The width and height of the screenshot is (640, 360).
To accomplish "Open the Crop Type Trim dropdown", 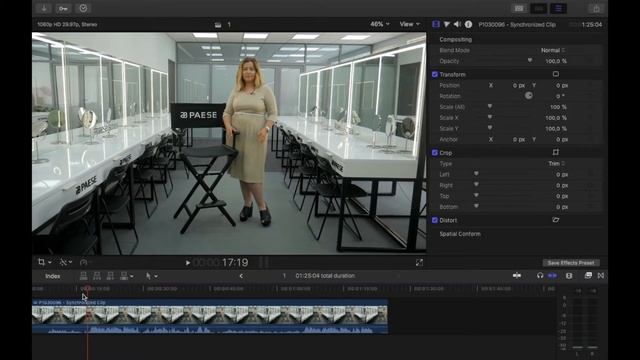I will 556,163.
